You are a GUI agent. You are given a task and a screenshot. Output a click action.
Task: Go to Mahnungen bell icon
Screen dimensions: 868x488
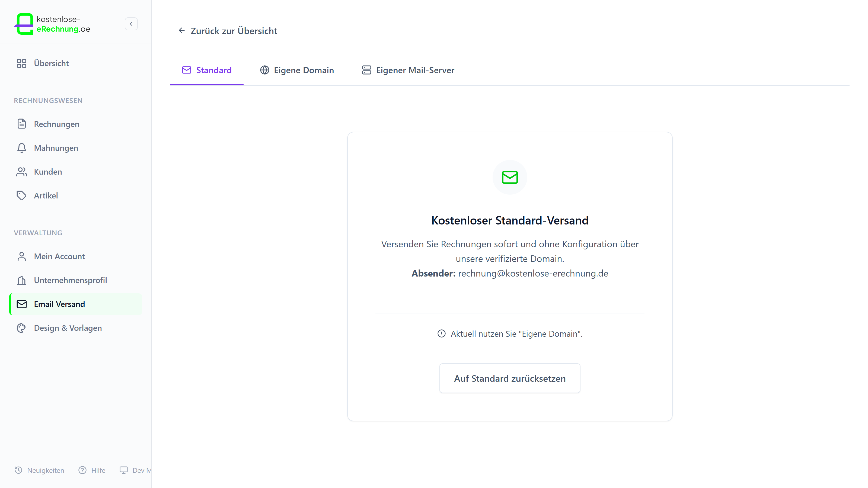22,148
